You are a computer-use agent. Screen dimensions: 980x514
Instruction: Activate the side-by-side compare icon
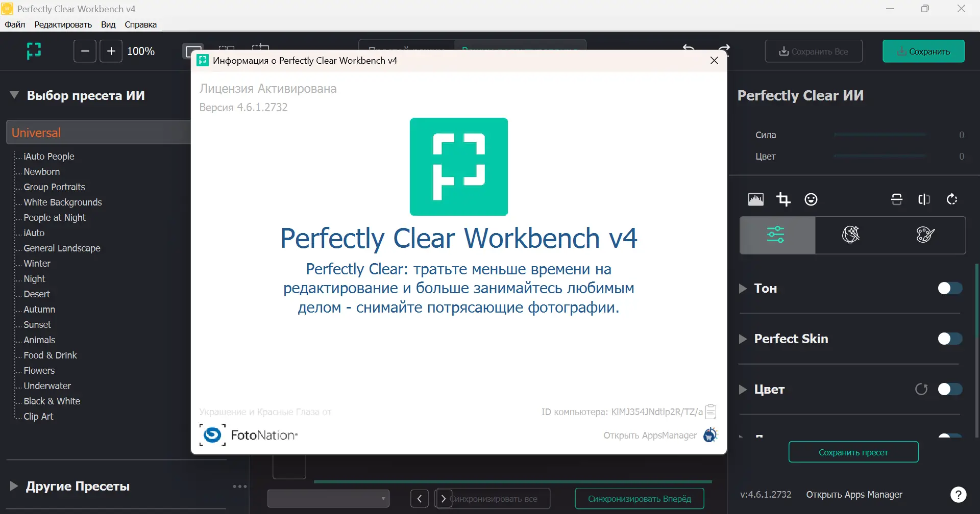924,199
